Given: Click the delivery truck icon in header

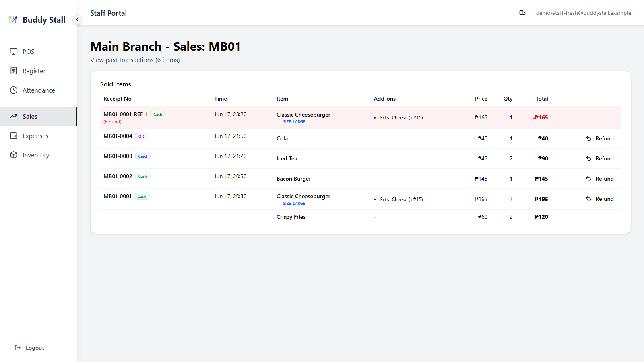Looking at the screenshot, I should (522, 13).
